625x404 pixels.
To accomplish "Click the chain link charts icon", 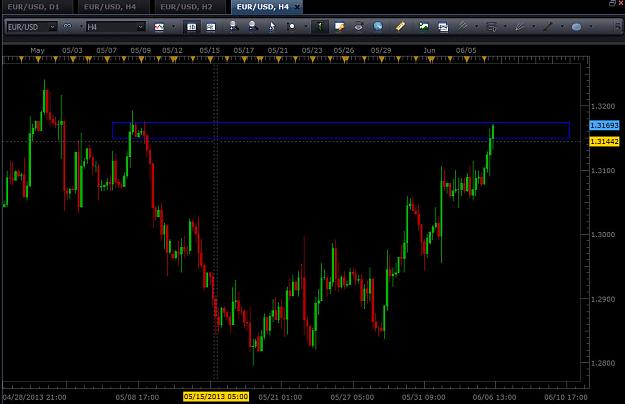I will [67, 27].
